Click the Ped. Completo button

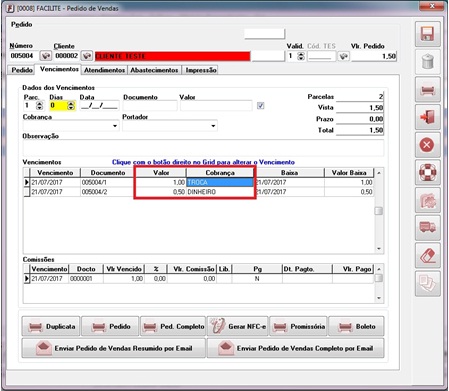pos(173,326)
